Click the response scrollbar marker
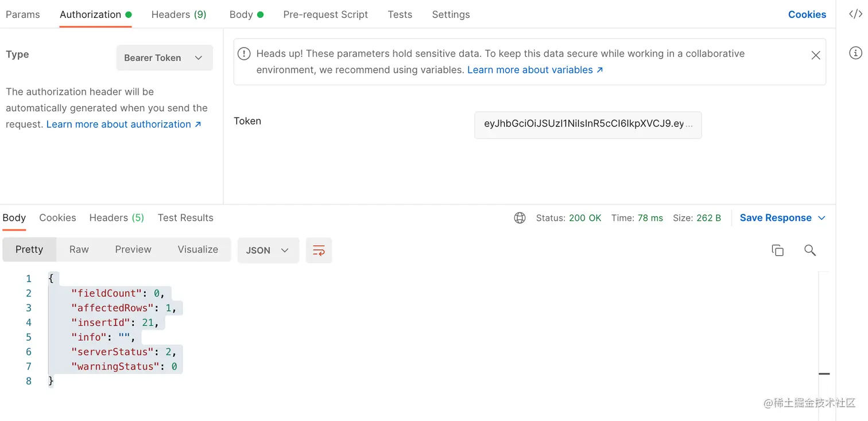868x421 pixels. (x=824, y=374)
